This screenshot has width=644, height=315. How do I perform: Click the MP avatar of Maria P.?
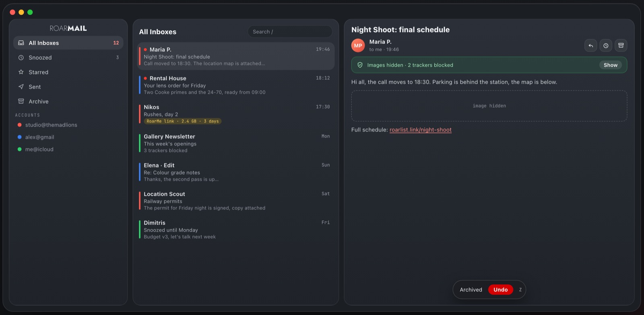(358, 46)
